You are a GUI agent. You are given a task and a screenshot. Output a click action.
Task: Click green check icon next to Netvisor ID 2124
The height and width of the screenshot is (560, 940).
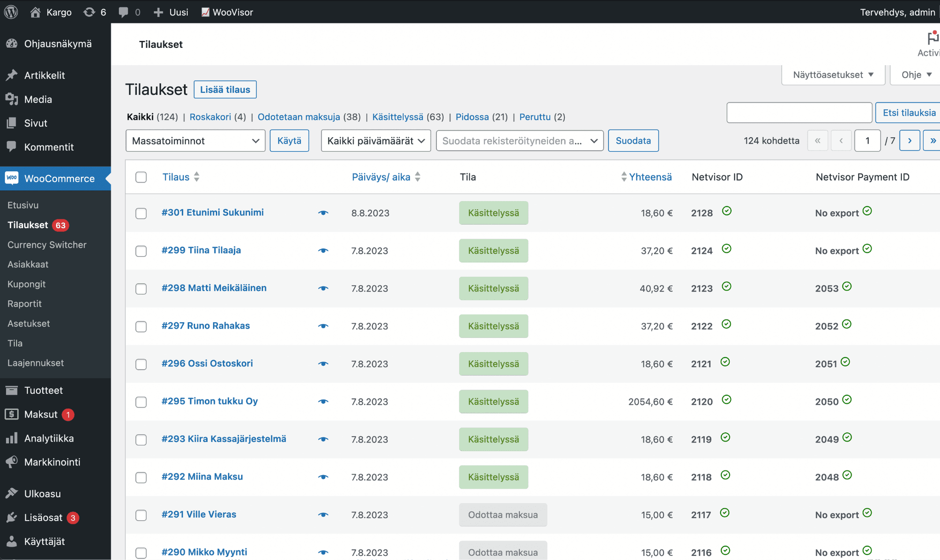pos(726,249)
